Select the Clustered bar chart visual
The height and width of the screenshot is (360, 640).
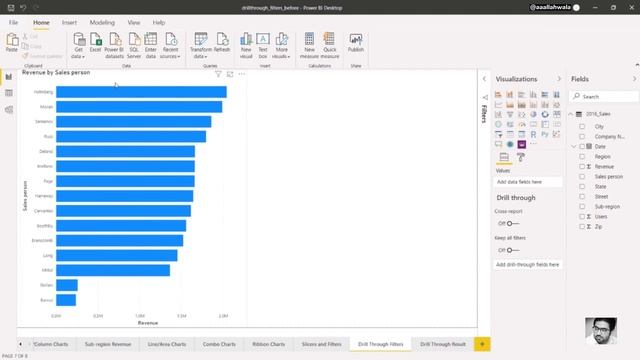(522, 95)
